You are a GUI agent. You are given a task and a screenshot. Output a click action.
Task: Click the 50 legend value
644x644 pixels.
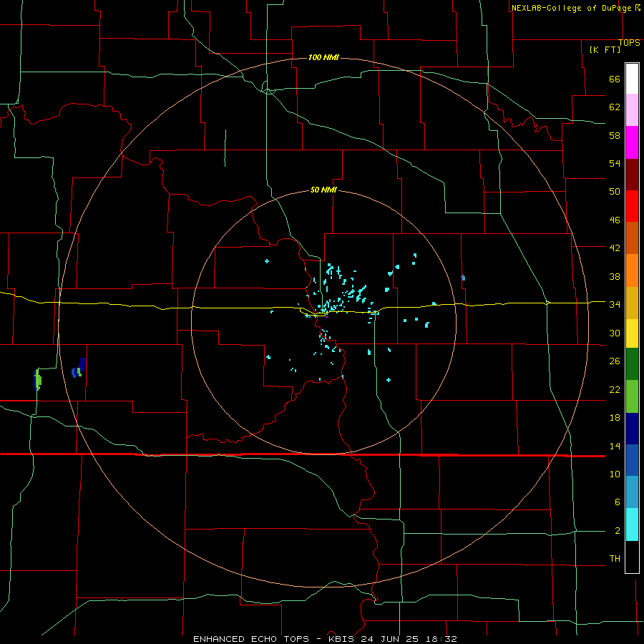pyautogui.click(x=615, y=191)
